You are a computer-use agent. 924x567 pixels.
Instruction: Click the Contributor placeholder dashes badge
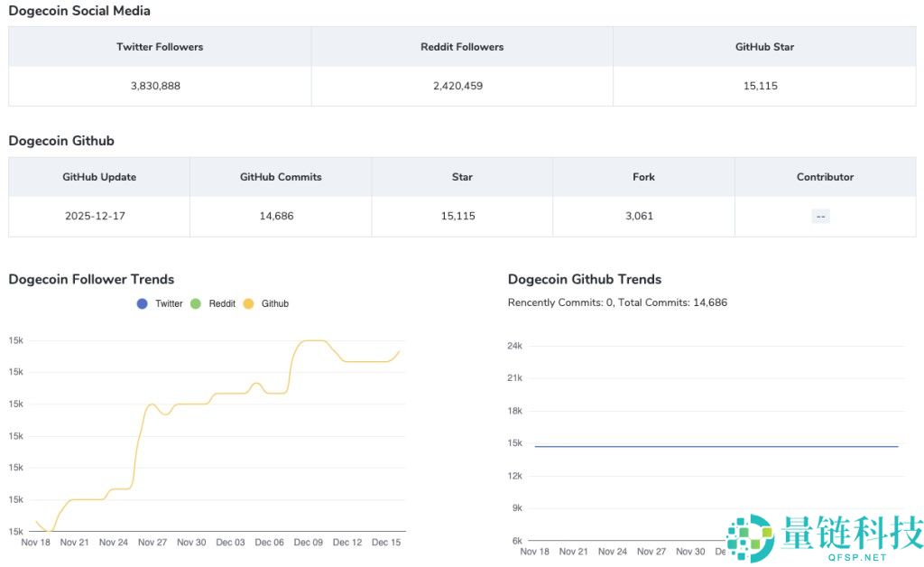[x=820, y=217]
